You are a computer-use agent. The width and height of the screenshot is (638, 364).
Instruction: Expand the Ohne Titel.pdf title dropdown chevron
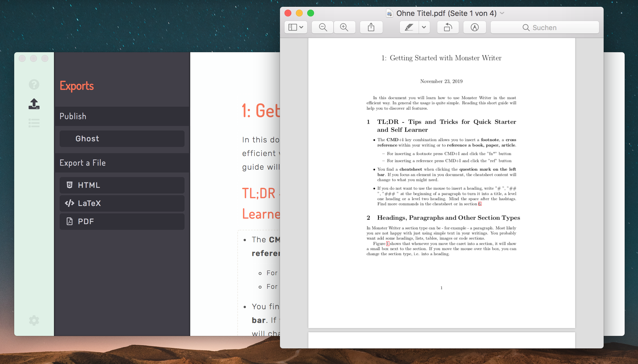point(502,13)
